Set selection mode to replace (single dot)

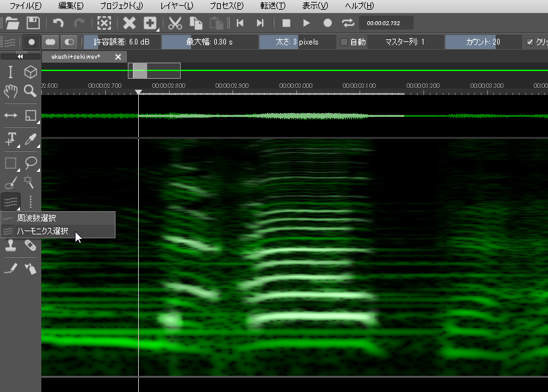tap(32, 42)
